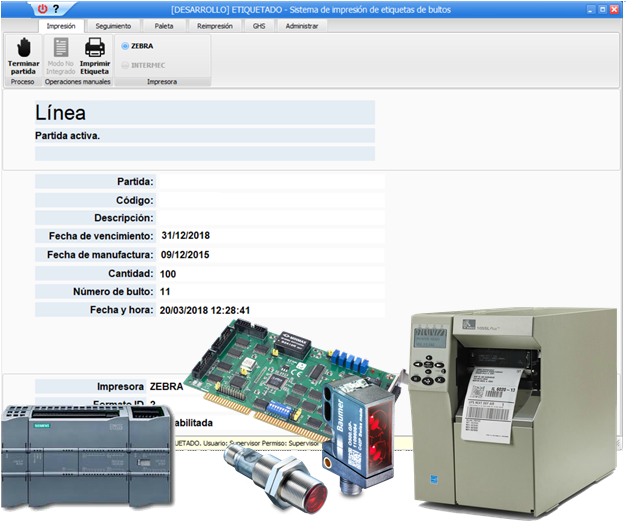Image resolution: width=628 pixels, height=522 pixels.
Task: Click the empty Descripción value field
Action: point(272,218)
